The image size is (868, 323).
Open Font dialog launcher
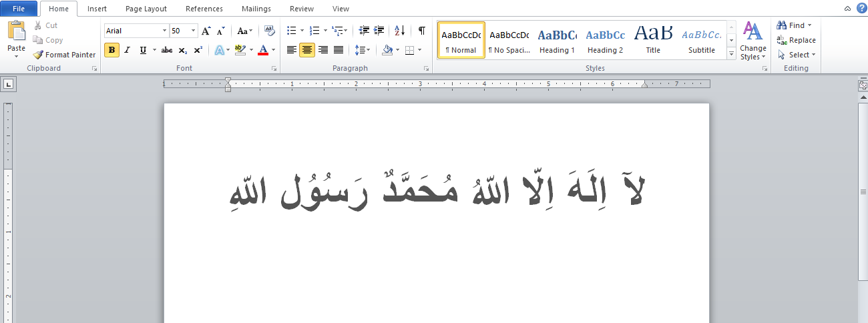[274, 69]
